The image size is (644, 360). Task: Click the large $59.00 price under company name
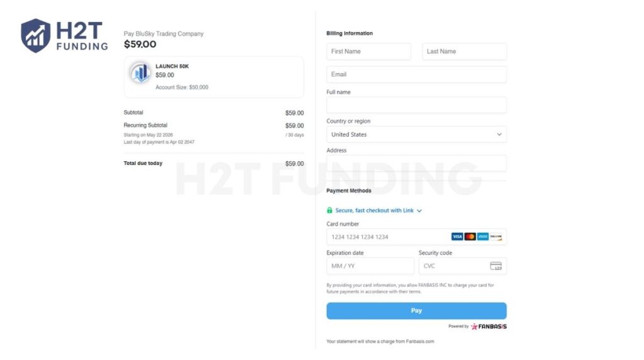tap(140, 45)
